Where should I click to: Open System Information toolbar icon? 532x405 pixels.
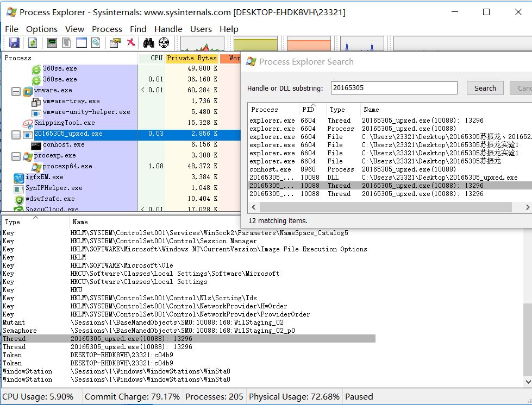point(52,43)
